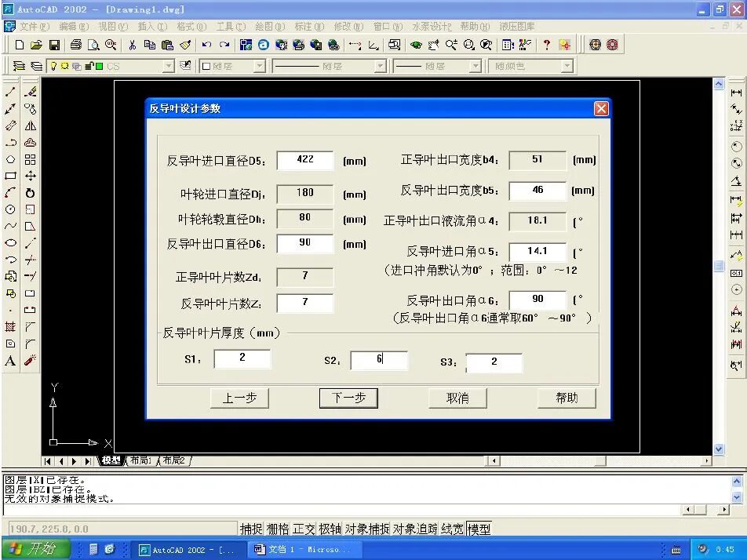Click the 文档 1 Microsoft taskbar button
The height and width of the screenshot is (560, 747).
click(x=304, y=550)
